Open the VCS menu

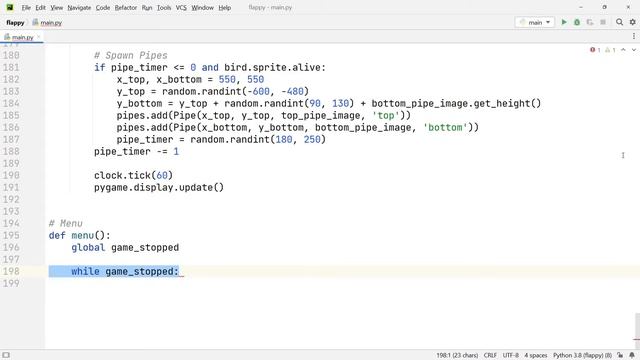(181, 8)
